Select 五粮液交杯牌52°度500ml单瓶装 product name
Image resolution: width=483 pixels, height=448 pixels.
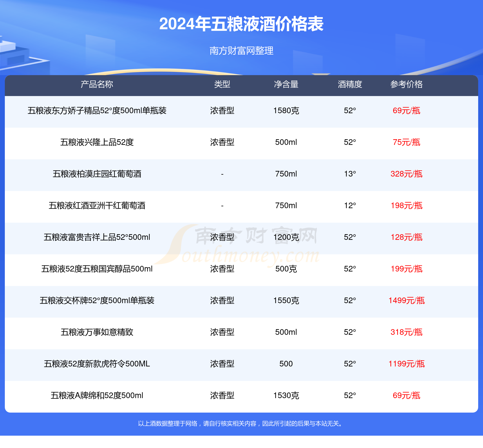pyautogui.click(x=97, y=300)
